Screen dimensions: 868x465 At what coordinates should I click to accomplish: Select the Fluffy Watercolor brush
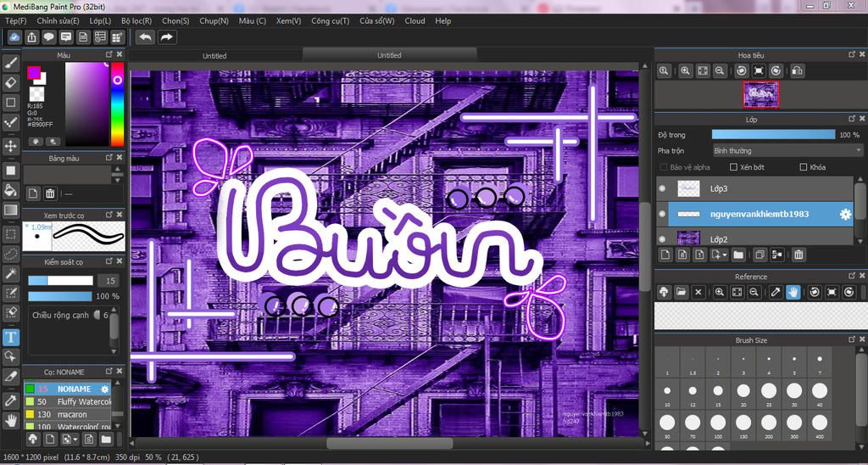(x=67, y=401)
